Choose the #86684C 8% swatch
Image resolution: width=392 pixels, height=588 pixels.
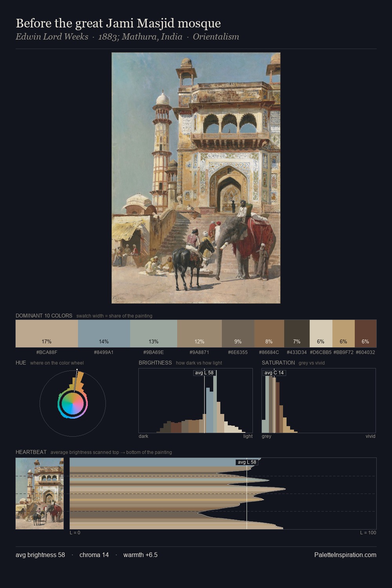[x=269, y=334]
